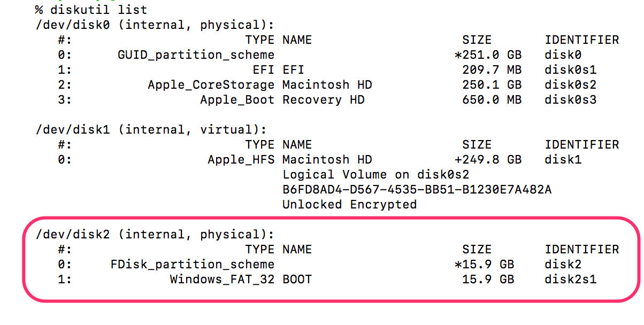The width and height of the screenshot is (644, 325).
Task: Click the +249.8 GB size value
Action: (x=488, y=159)
